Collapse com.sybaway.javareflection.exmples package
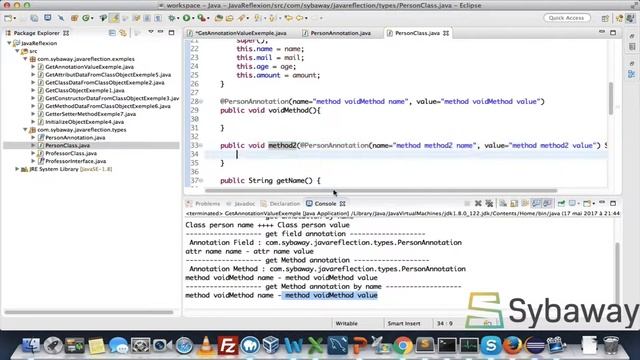Viewport: 640px width, 360px height. [x=25, y=59]
